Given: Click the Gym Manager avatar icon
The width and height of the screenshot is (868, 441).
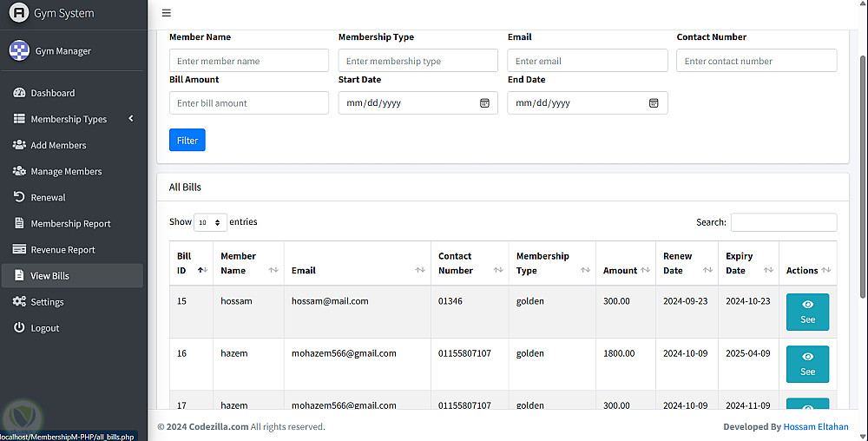Looking at the screenshot, I should pyautogui.click(x=18, y=50).
